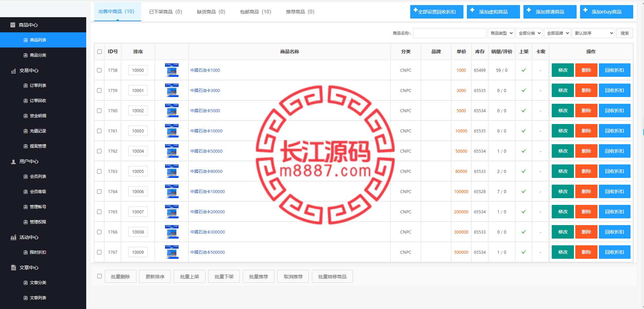Image resolution: width=644 pixels, height=309 pixels.
Task: Check the row checkbox for ID 1759
Action: click(x=99, y=91)
